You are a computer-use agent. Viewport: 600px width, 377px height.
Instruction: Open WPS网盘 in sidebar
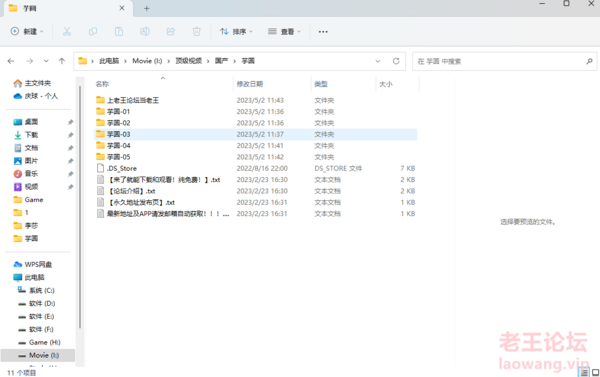coord(33,264)
